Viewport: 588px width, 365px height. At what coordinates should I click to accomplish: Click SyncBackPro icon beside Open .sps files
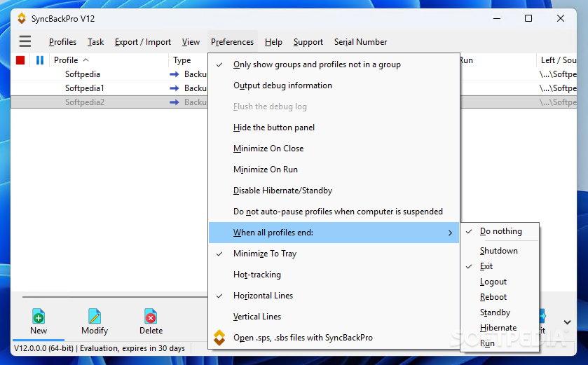219,337
